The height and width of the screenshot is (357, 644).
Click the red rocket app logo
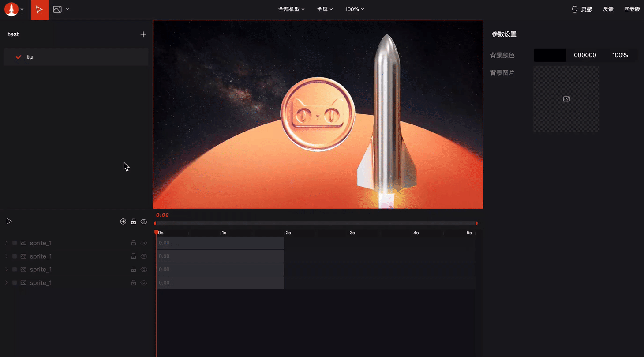[11, 9]
